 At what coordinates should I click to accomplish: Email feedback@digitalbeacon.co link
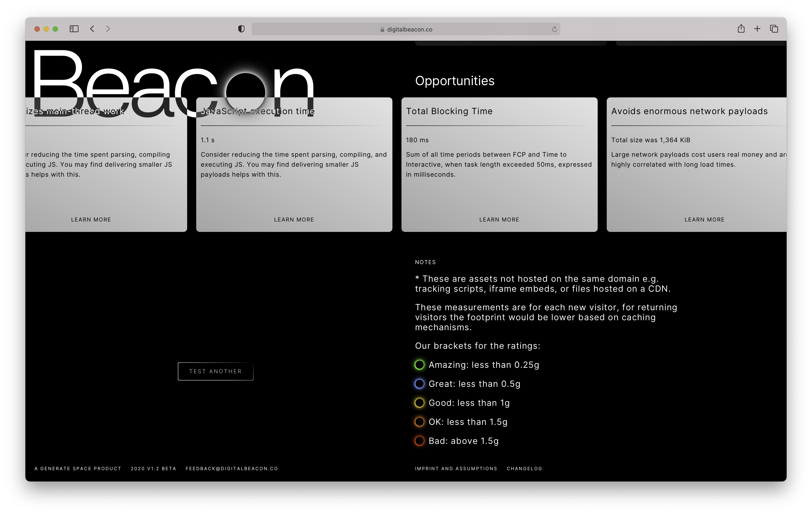pyautogui.click(x=232, y=469)
